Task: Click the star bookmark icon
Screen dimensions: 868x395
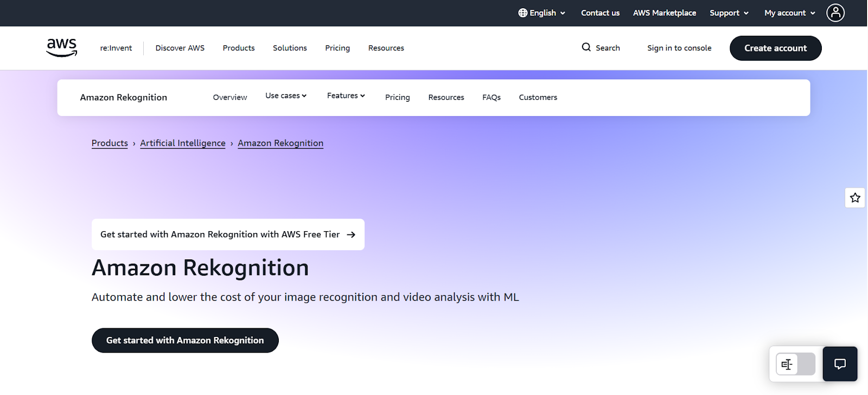Action: pyautogui.click(x=855, y=198)
